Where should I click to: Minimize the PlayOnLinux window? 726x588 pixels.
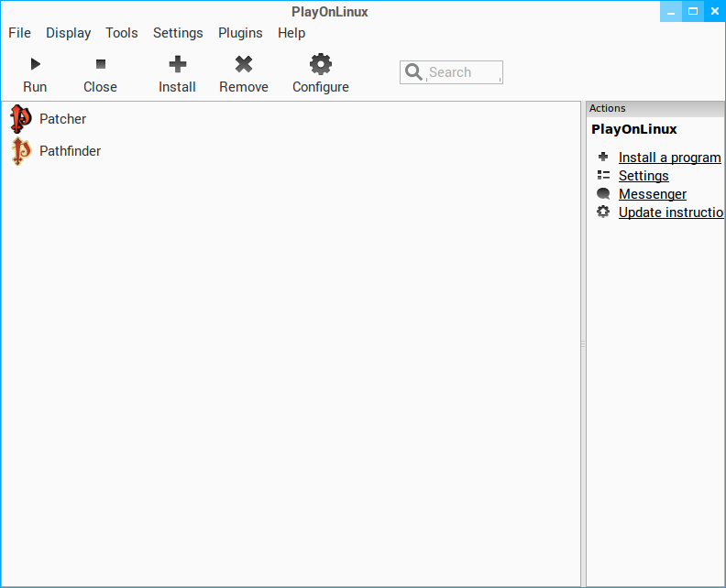point(671,12)
